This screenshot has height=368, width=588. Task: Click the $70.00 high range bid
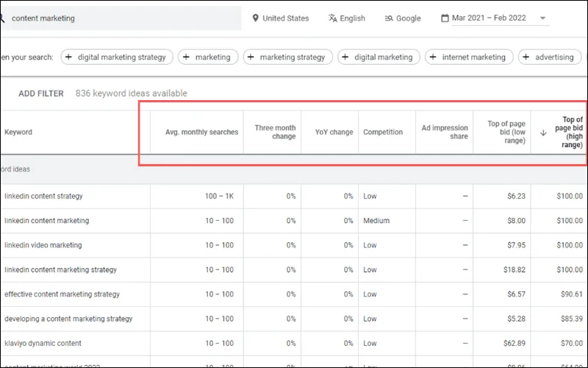pyautogui.click(x=572, y=343)
